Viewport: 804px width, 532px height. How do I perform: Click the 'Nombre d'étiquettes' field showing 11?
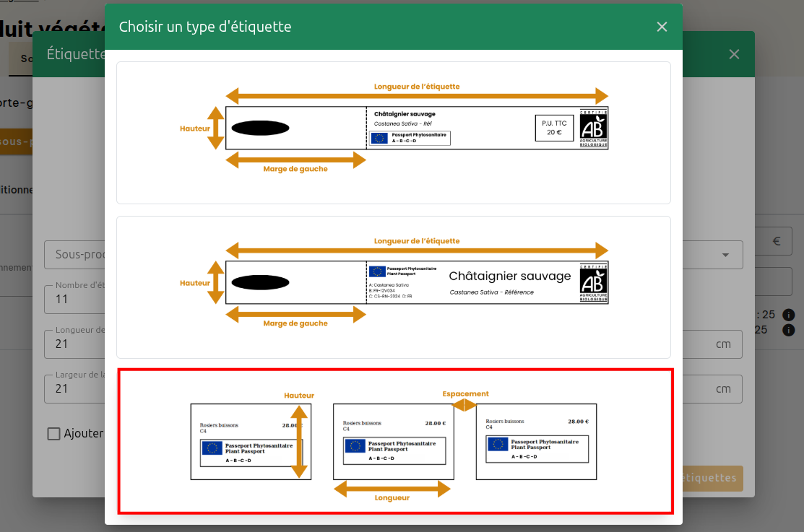tap(75, 300)
